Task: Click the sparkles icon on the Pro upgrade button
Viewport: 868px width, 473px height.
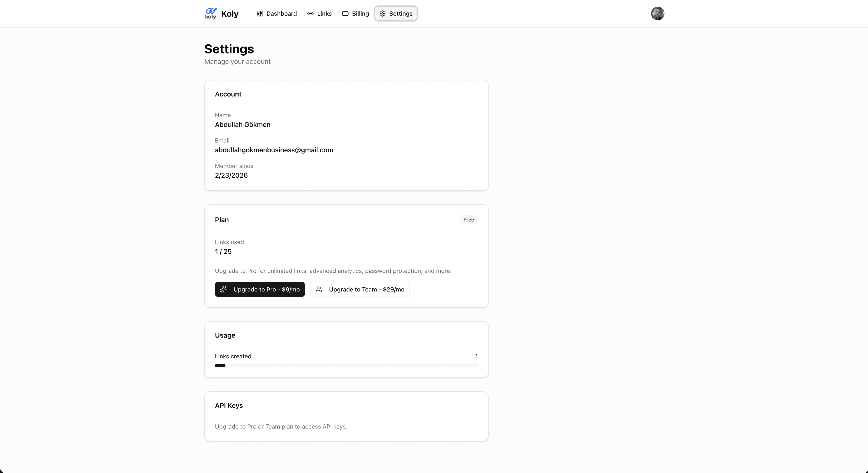Action: 223,289
